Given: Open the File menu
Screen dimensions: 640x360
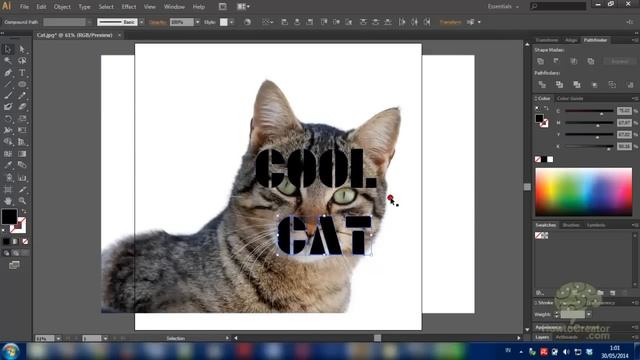Looking at the screenshot, I should [x=24, y=7].
